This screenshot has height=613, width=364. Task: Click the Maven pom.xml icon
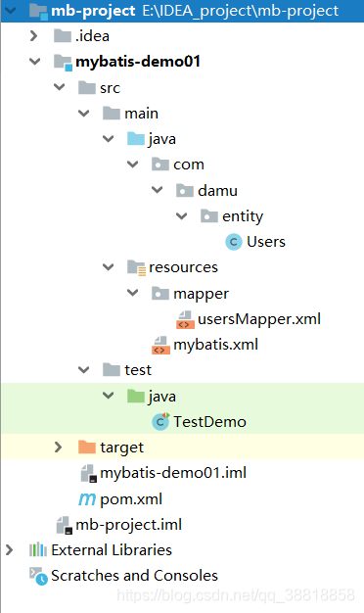pyautogui.click(x=87, y=499)
